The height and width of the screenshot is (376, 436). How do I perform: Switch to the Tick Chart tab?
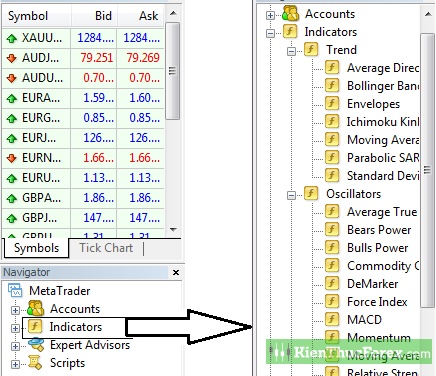106,248
